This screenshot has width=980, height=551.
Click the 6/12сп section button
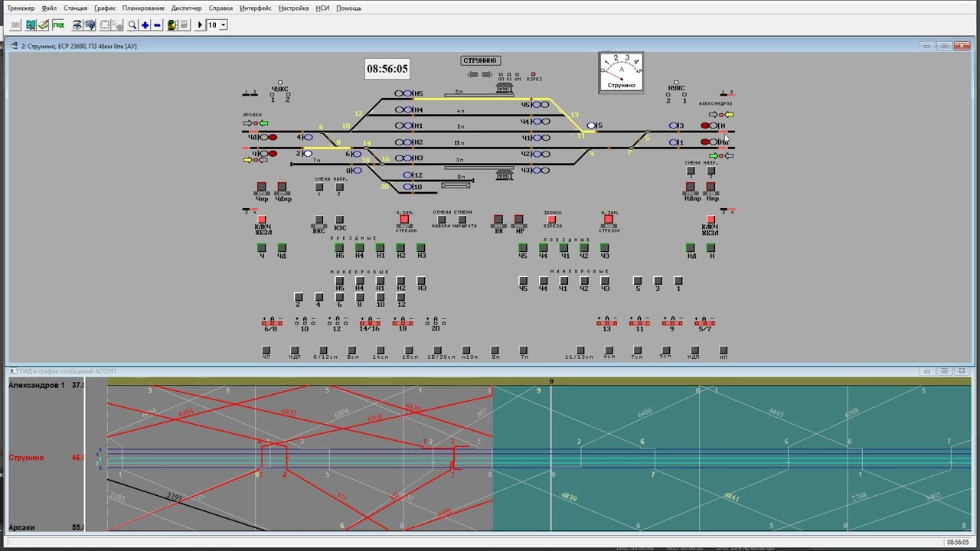(323, 350)
